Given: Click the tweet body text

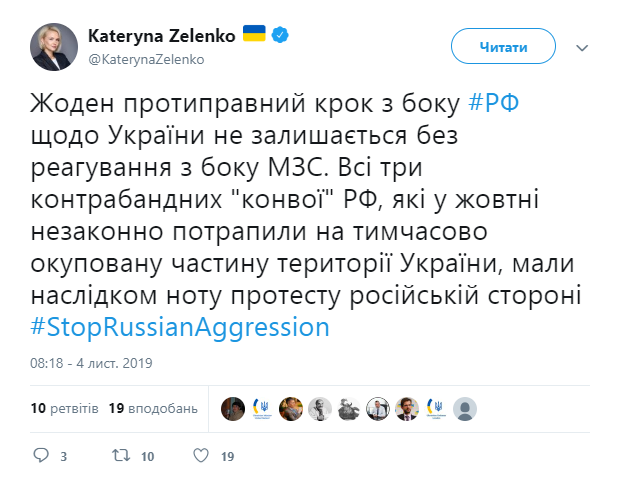Looking at the screenshot, I should pyautogui.click(x=300, y=214).
